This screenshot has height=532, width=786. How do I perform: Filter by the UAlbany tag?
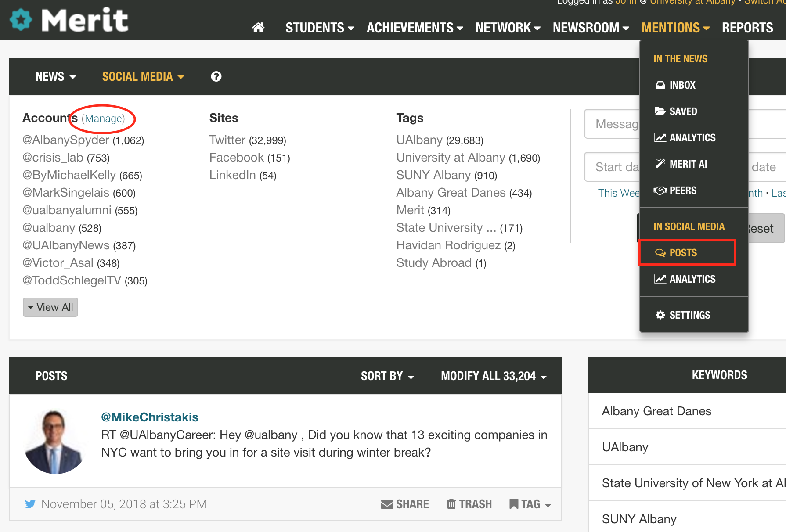point(419,140)
